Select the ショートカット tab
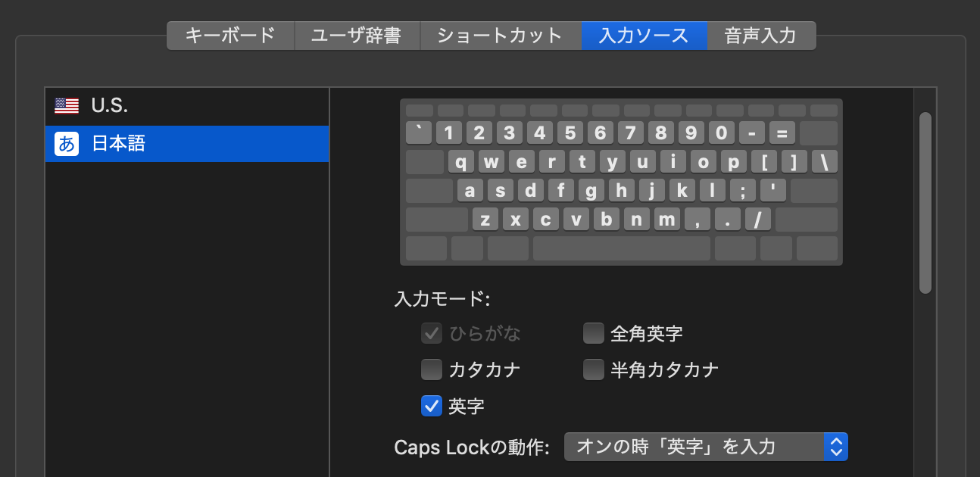 (x=500, y=36)
